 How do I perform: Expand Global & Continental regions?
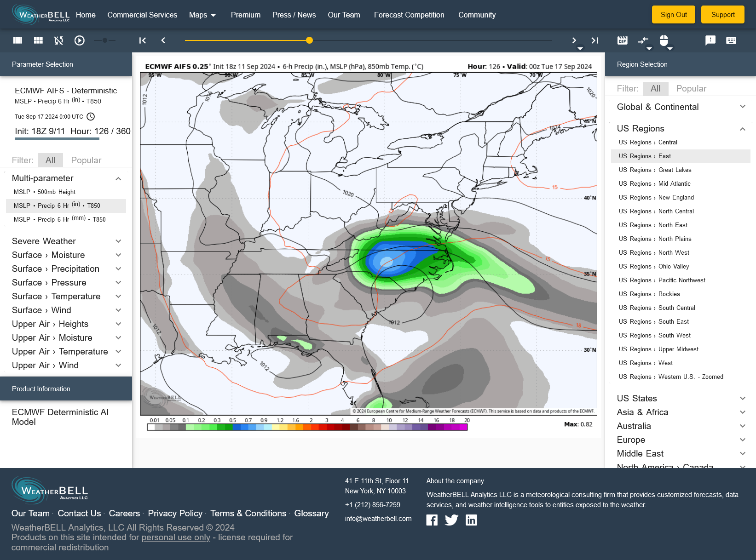point(681,107)
